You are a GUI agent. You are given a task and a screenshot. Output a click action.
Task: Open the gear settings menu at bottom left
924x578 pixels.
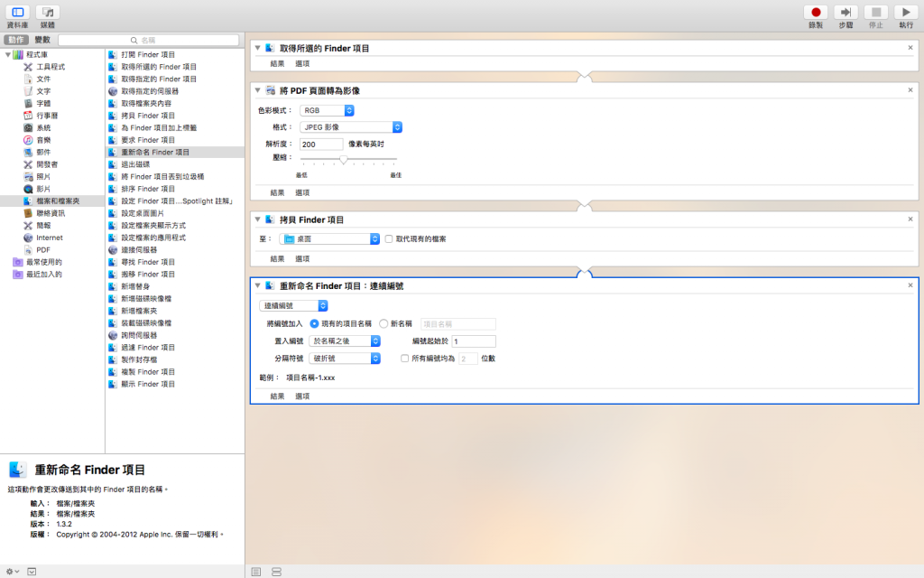(x=12, y=572)
